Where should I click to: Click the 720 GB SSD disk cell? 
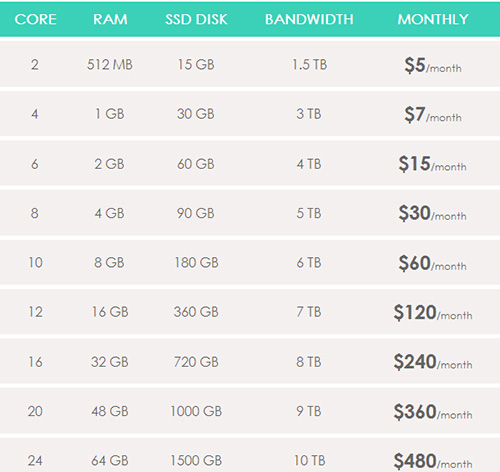(196, 362)
